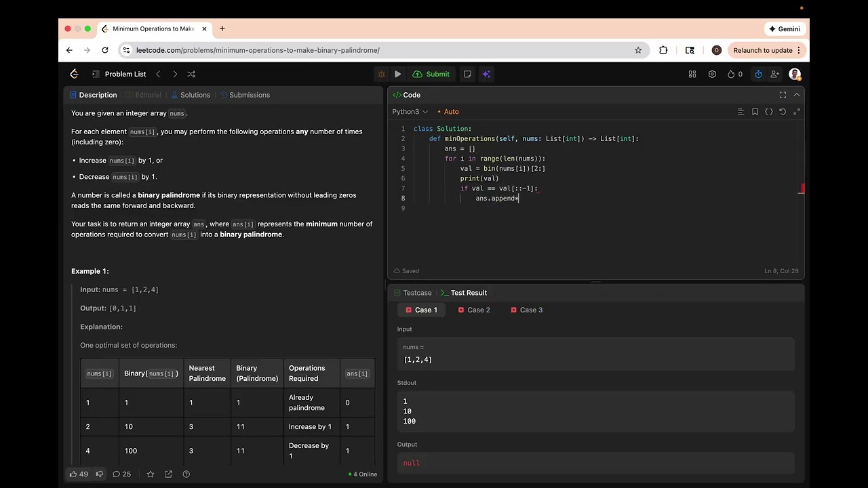Open the Python3 language dropdown

pyautogui.click(x=410, y=112)
